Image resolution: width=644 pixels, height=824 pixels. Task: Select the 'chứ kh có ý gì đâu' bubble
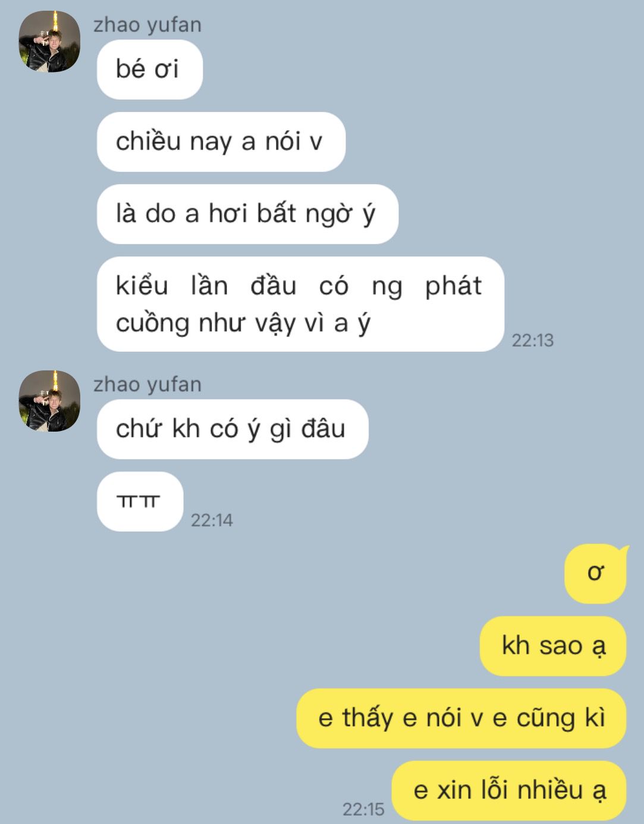(x=233, y=429)
